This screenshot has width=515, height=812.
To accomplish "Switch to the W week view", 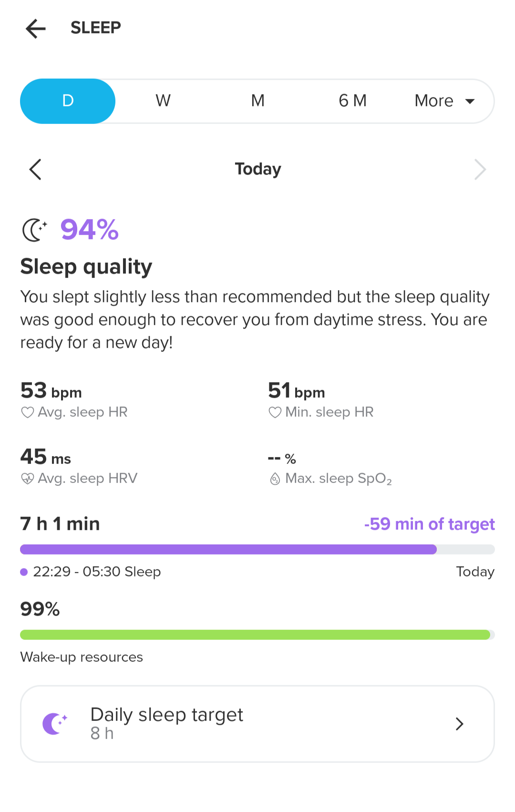I will (x=163, y=101).
